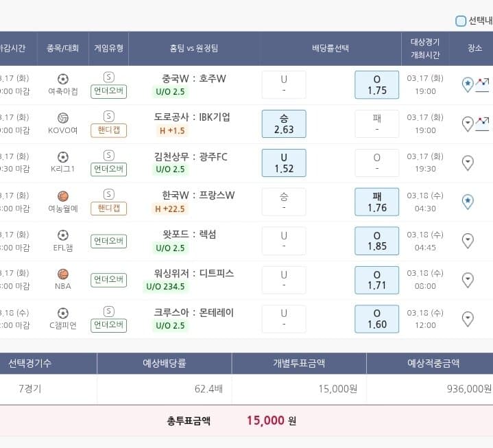Click the starred venue pin for 한국W match
Screen dimensions: 493x448
[468, 201]
